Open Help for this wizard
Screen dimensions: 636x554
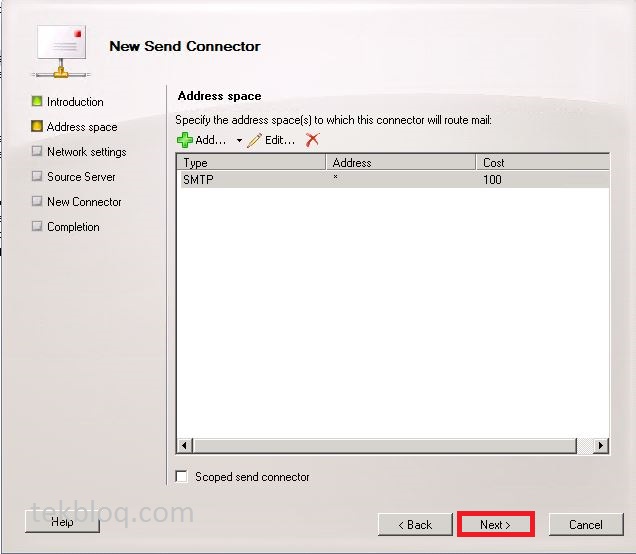point(62,522)
